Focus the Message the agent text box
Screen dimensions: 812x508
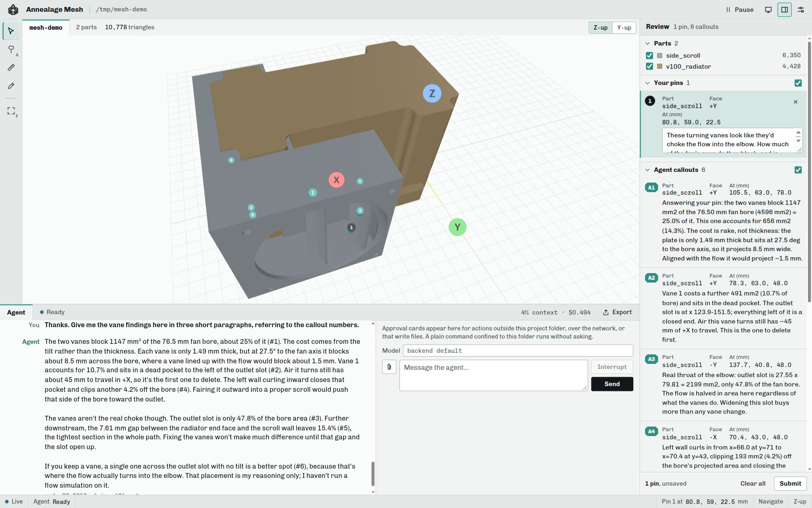pyautogui.click(x=493, y=375)
